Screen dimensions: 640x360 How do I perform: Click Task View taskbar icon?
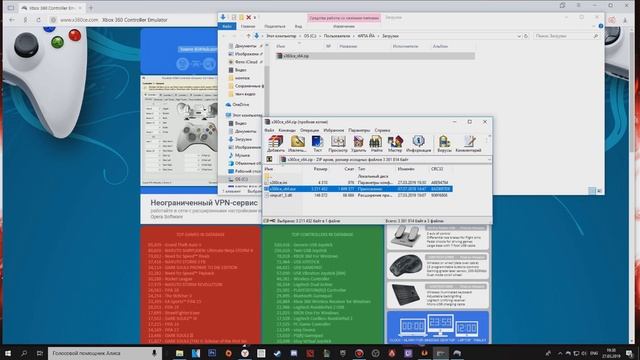[x=40, y=353]
